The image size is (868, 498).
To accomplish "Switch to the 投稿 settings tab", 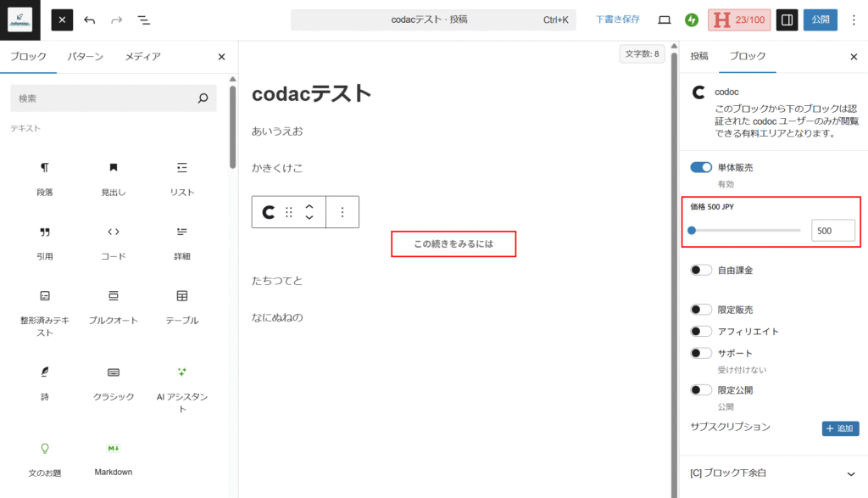I will coord(699,56).
